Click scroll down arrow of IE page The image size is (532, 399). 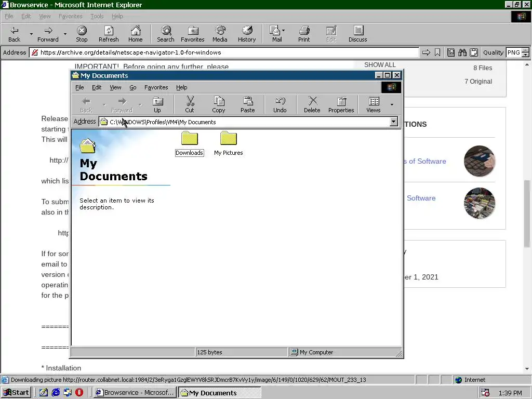[527, 369]
